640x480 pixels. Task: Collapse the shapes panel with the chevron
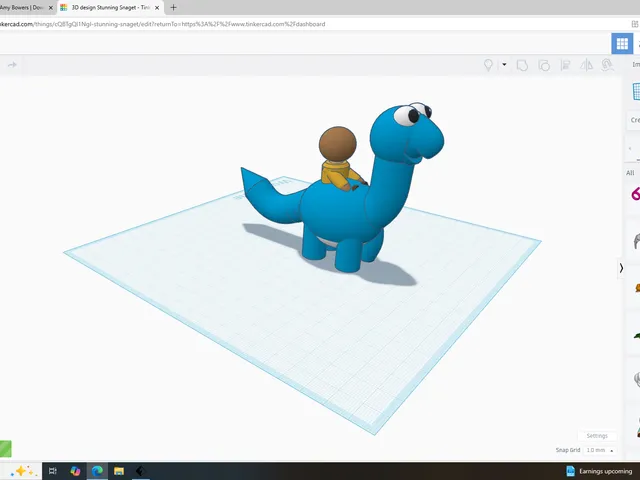pos(621,268)
